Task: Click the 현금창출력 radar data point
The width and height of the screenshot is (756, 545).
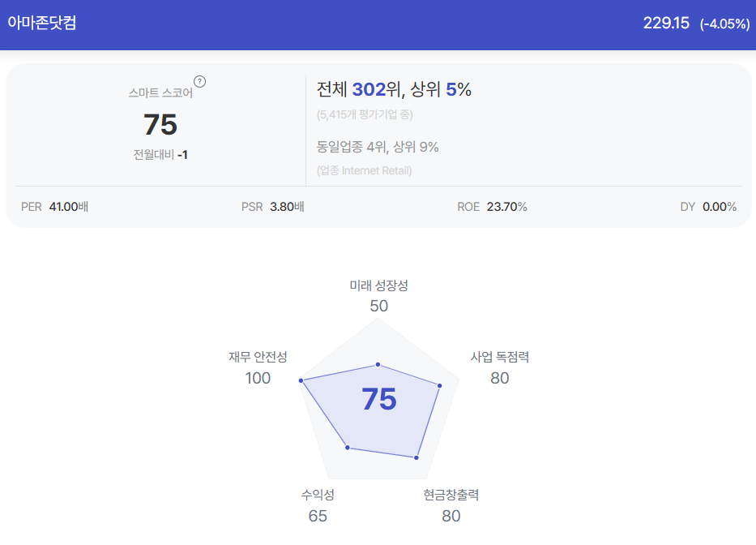Action: [416, 457]
